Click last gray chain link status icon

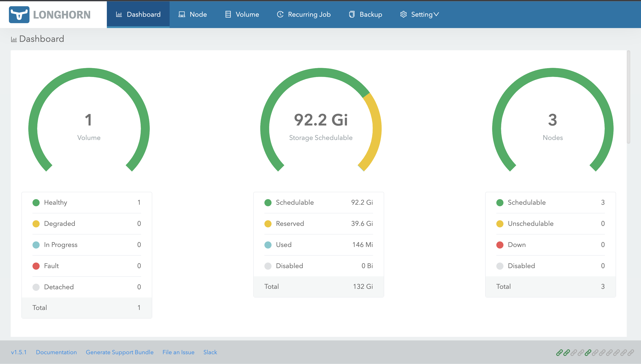631,352
